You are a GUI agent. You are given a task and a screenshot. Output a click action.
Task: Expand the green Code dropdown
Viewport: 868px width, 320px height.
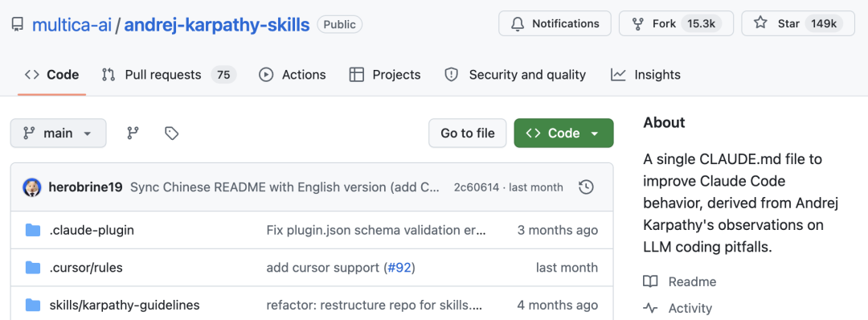(563, 133)
